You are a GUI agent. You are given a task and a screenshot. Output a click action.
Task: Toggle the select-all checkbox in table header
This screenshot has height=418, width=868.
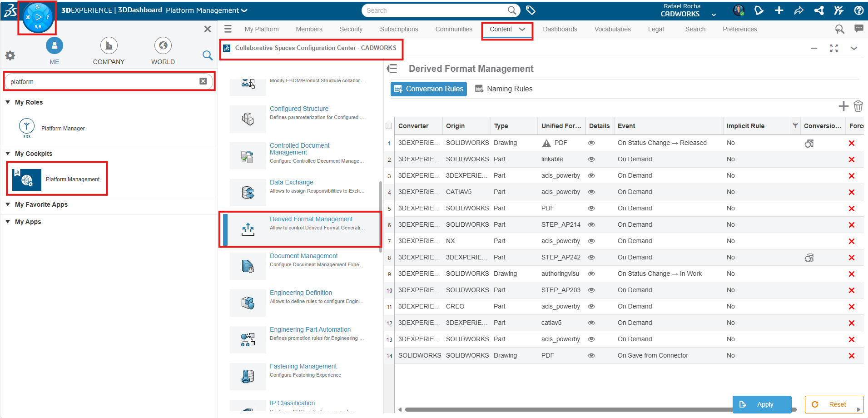389,126
